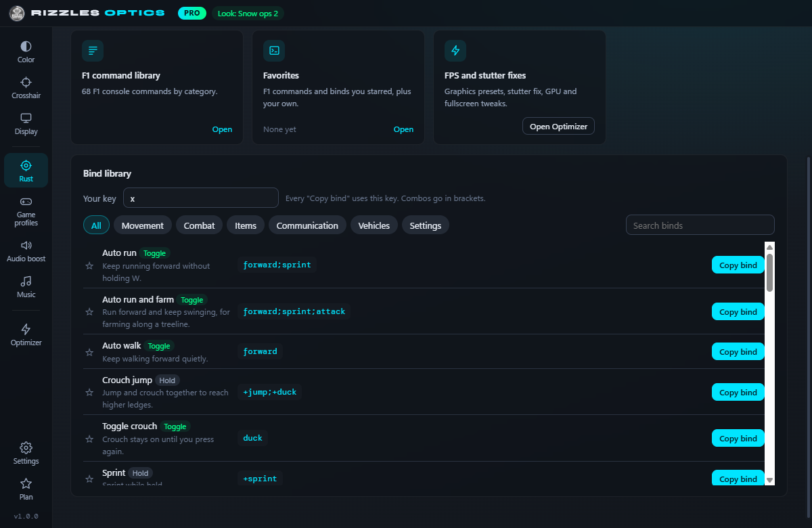Open Optimizer from the sidebar
This screenshot has height=528, width=812.
click(x=26, y=335)
